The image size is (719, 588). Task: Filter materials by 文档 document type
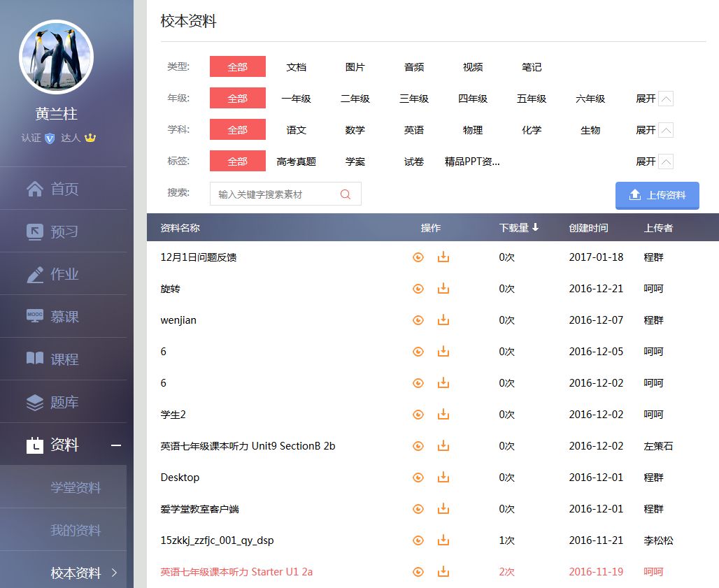point(296,66)
